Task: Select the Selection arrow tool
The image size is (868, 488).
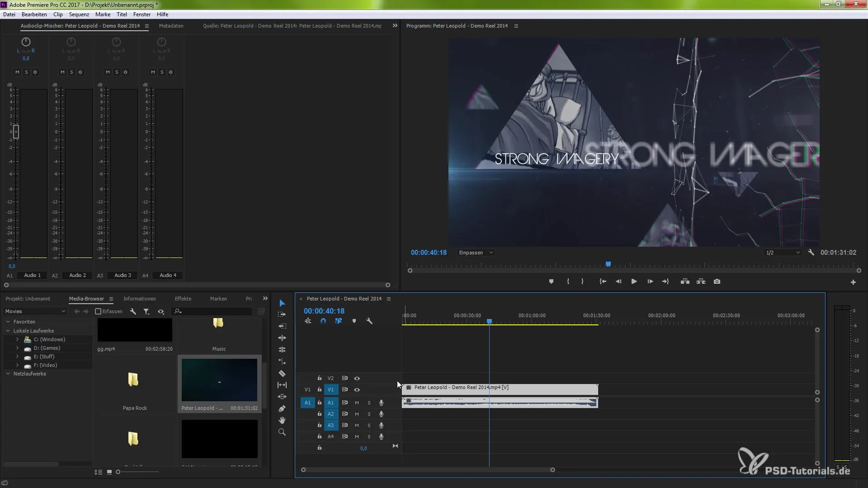Action: coord(282,303)
